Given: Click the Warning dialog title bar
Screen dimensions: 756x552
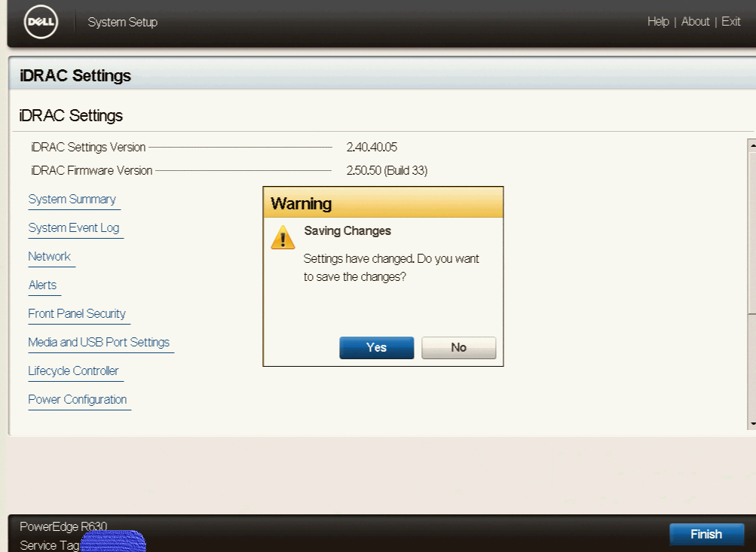Looking at the screenshot, I should click(x=383, y=203).
